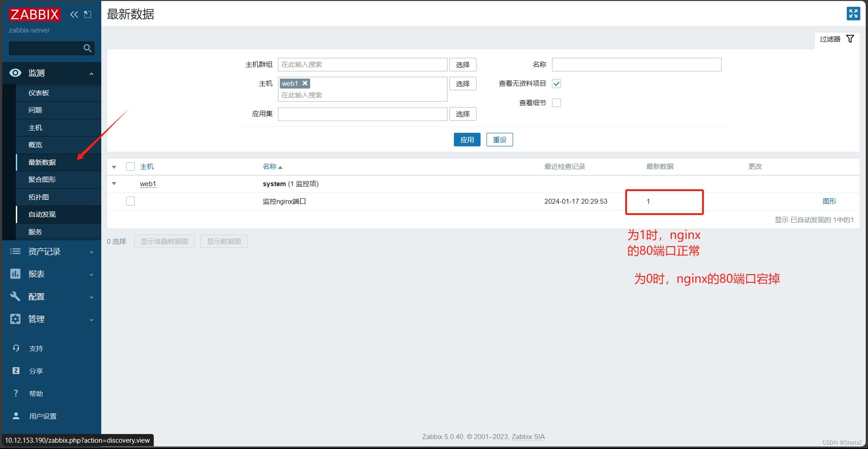
Task: Select the timestamp 2024-01-17 20:29:53
Action: point(576,201)
